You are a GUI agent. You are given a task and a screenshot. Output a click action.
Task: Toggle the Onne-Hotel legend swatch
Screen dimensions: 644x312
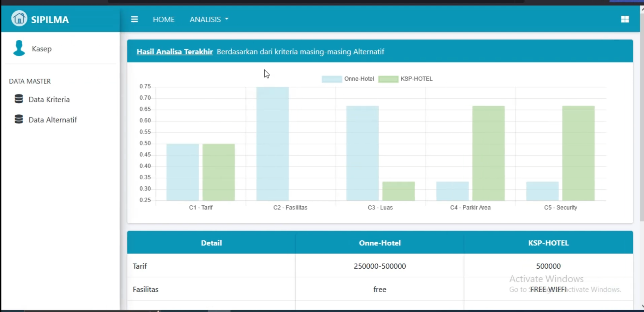332,79
